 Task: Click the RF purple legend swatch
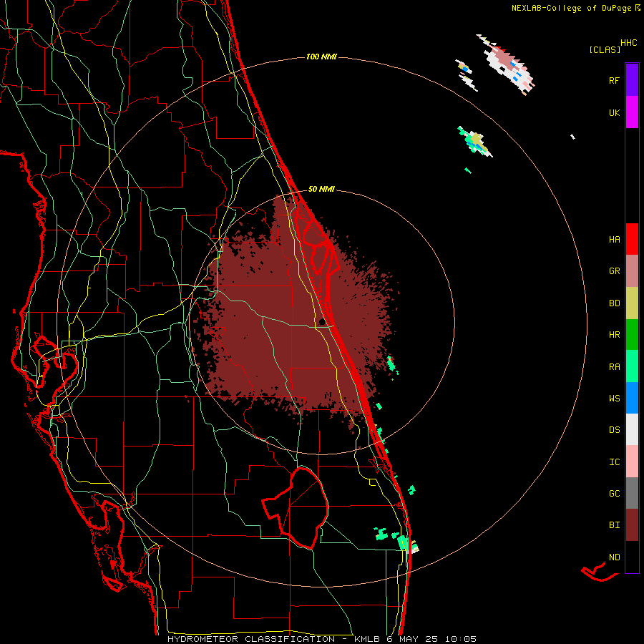[x=632, y=80]
